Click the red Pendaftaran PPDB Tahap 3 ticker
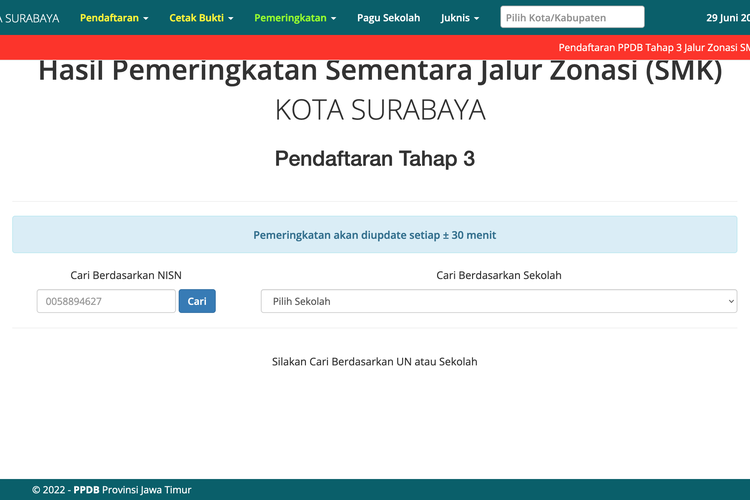Screen dimensions: 750x500 pyautogui.click(x=652, y=47)
